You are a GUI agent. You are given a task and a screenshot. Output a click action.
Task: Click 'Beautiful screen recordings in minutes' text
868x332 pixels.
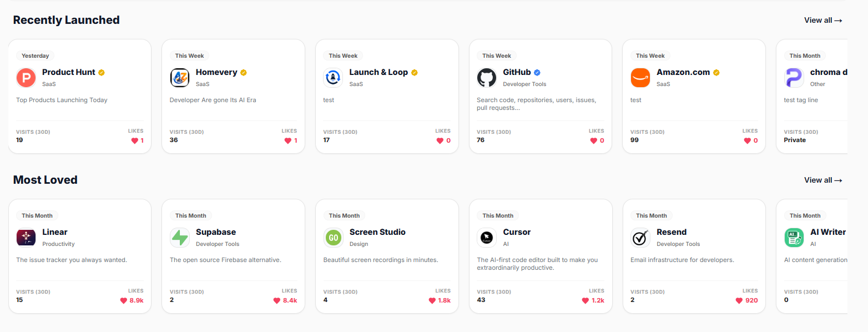point(381,260)
